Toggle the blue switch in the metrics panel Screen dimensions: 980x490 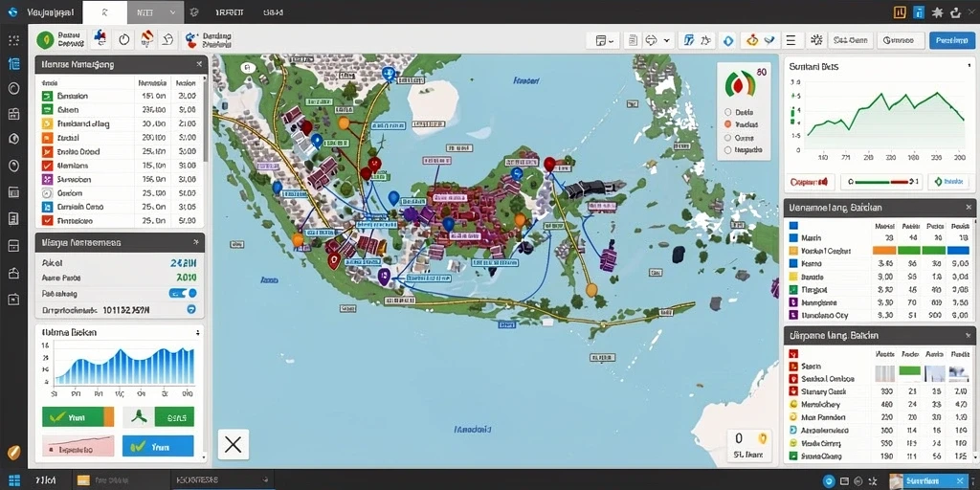tap(183, 293)
